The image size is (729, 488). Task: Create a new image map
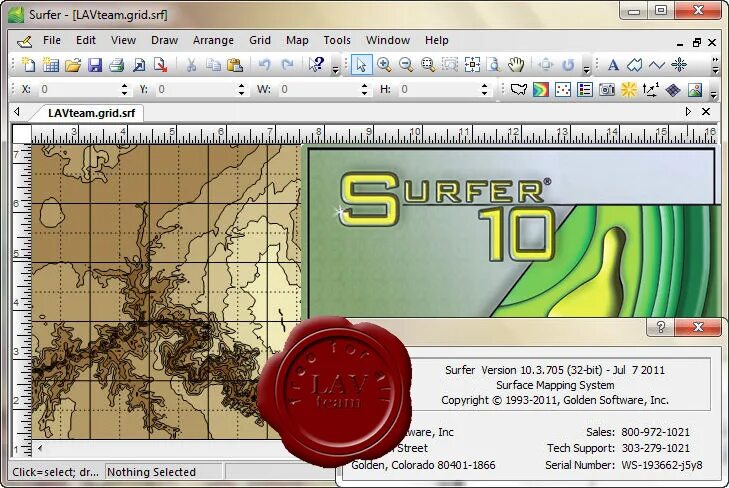click(x=607, y=89)
